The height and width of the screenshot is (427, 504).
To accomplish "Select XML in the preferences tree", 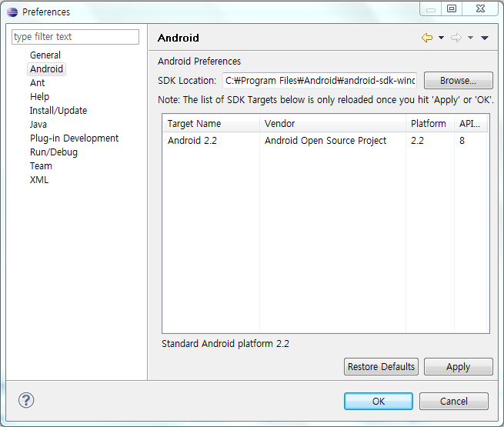I will [39, 179].
